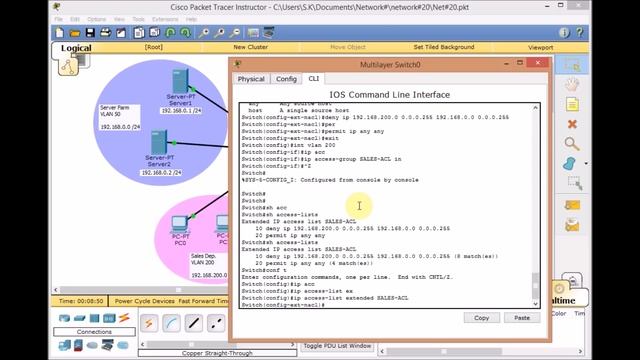Viewport: 640px width, 360px height.
Task: Click the [Root] navigation label
Action: click(x=153, y=47)
